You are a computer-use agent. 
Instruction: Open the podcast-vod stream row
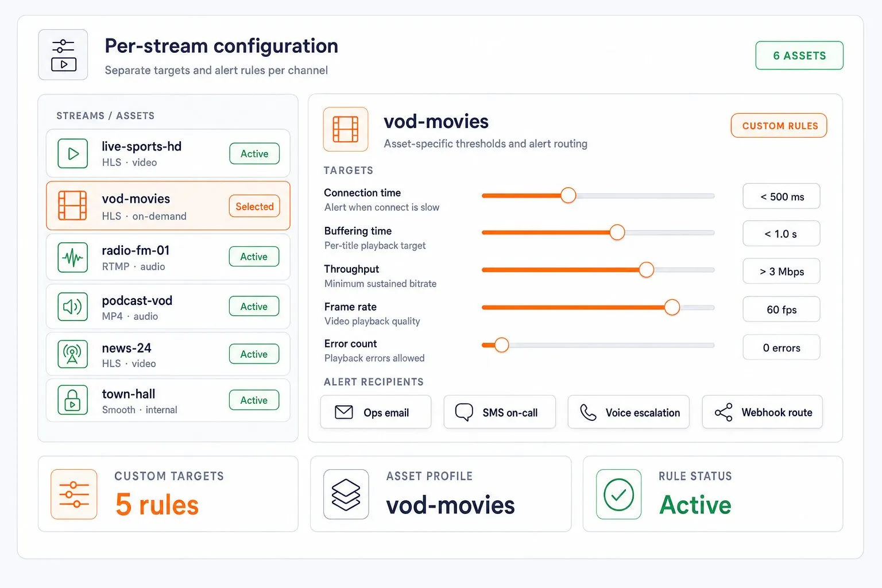[168, 307]
